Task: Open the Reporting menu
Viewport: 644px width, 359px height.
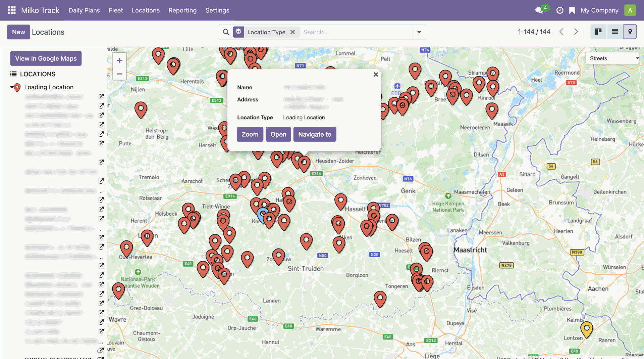Action: 182,10
